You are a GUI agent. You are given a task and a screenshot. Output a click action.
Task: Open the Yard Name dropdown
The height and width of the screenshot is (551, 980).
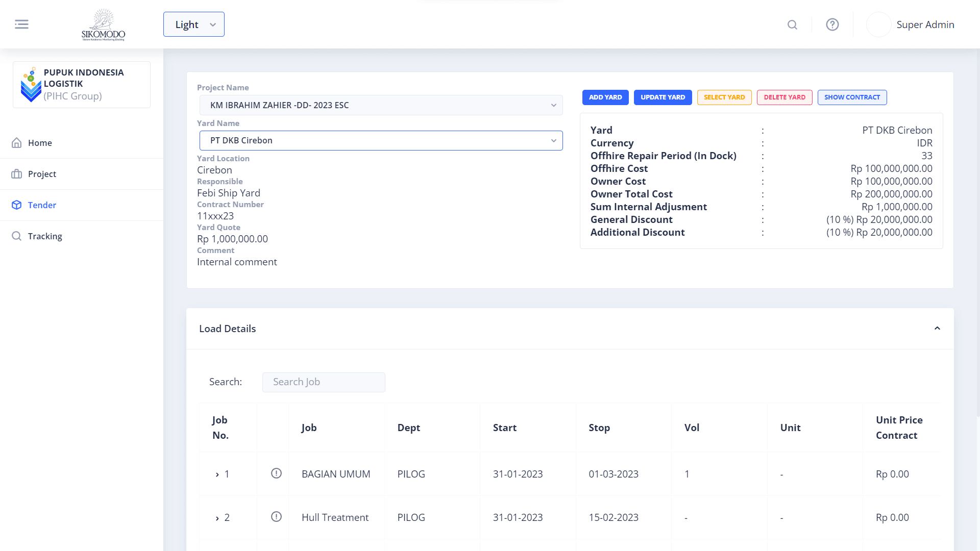[381, 140]
